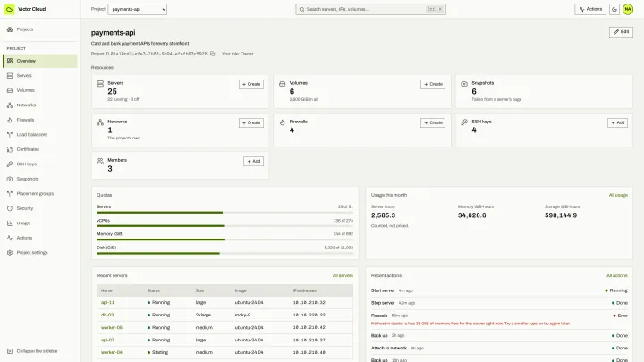This screenshot has height=362, width=644.
Task: Click the Project settings gear icon
Action: (10, 253)
